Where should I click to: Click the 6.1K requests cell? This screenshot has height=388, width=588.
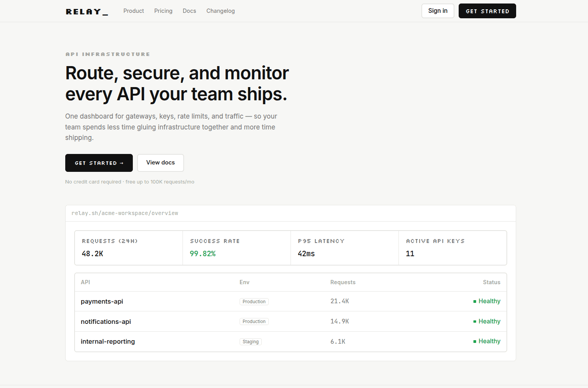(x=338, y=341)
